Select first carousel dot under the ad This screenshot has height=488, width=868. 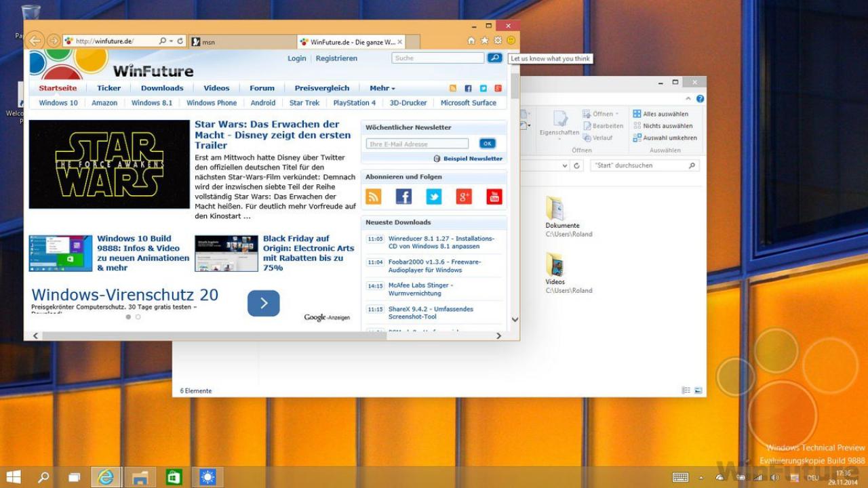[128, 317]
